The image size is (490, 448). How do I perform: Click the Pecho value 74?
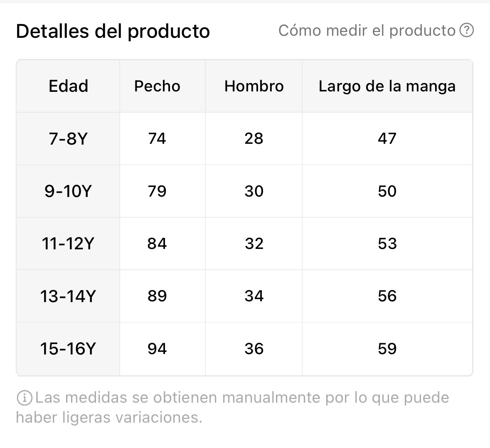tap(157, 138)
